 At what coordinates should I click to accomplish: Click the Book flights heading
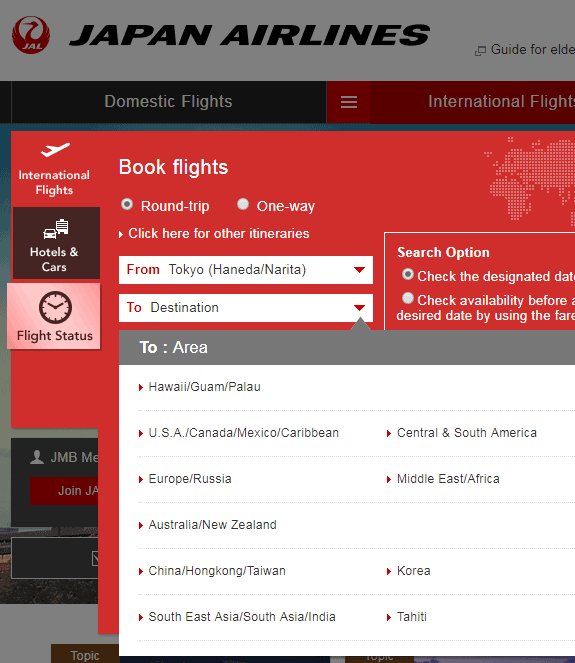point(173,167)
